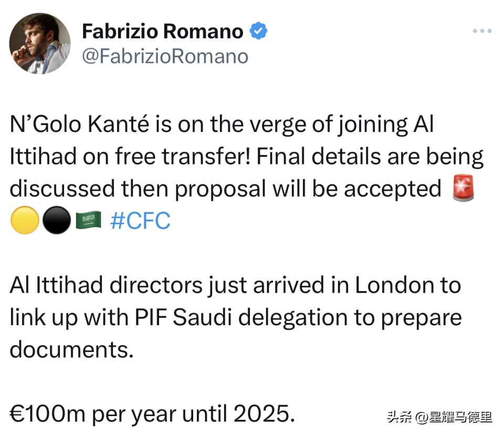Click the Saudi Arabia flag emoji
Image resolution: width=504 pixels, height=435 pixels.
click(88, 221)
